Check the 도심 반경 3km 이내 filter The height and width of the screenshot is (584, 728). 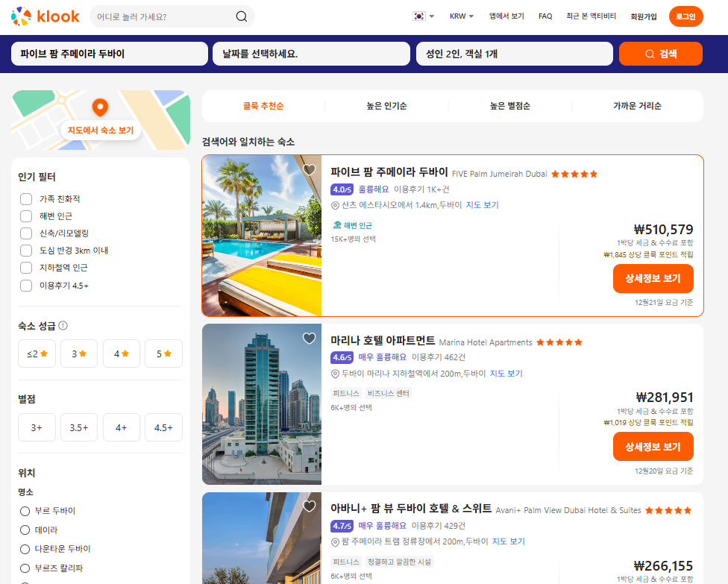[26, 251]
